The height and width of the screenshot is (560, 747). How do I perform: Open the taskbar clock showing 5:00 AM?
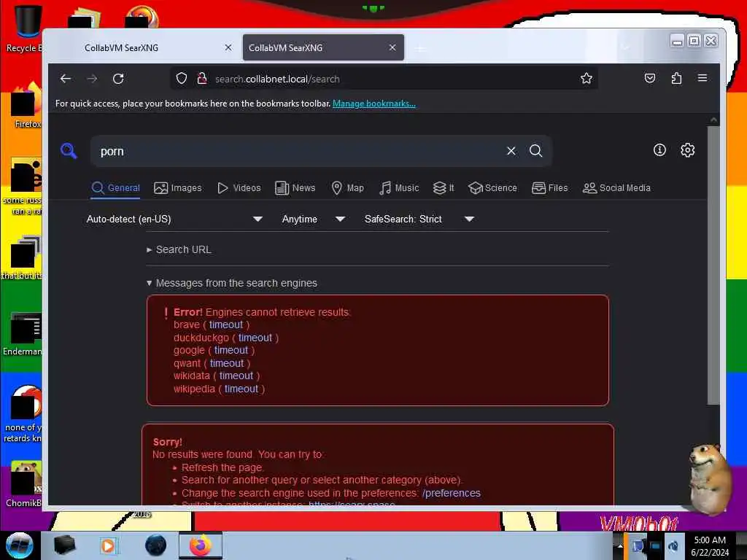[x=710, y=545]
